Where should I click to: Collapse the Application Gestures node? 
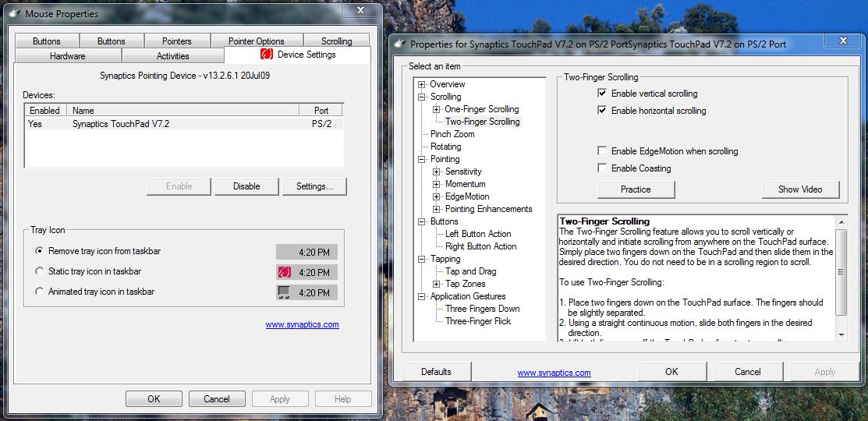(422, 296)
